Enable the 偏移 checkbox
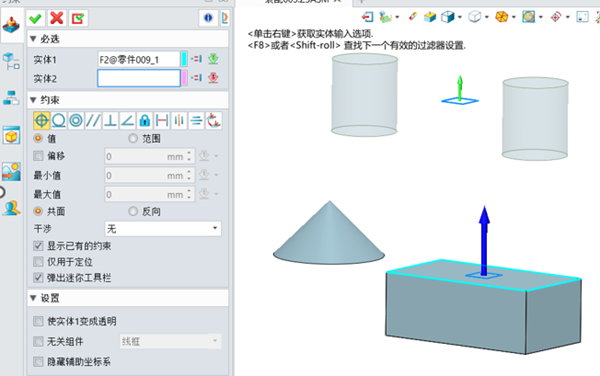Viewport: 600px width, 376px height. (38, 156)
